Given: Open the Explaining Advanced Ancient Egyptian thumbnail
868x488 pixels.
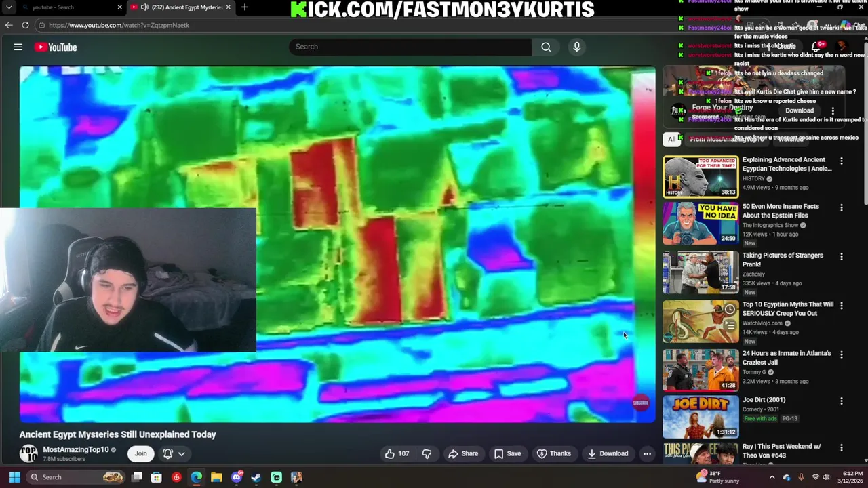Looking at the screenshot, I should pyautogui.click(x=700, y=176).
